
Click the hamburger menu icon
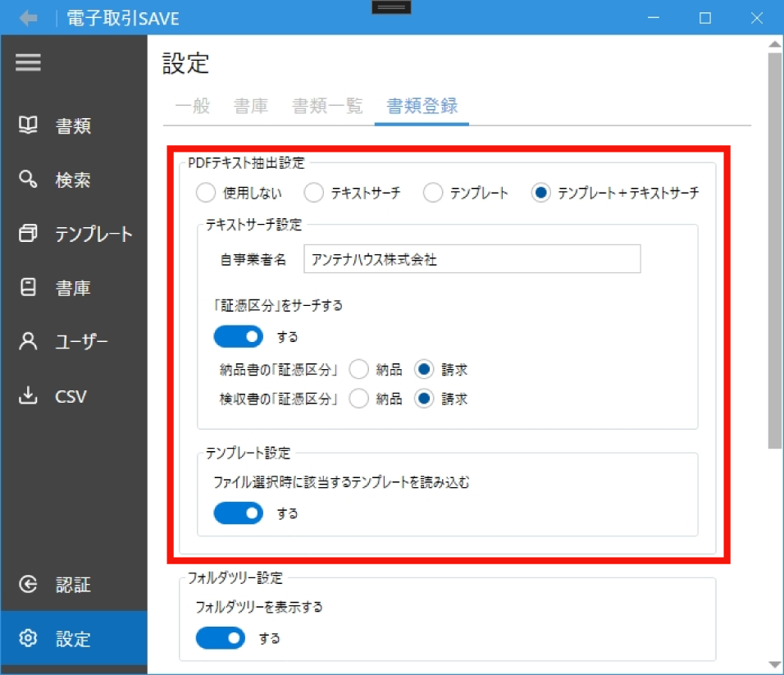point(28,63)
